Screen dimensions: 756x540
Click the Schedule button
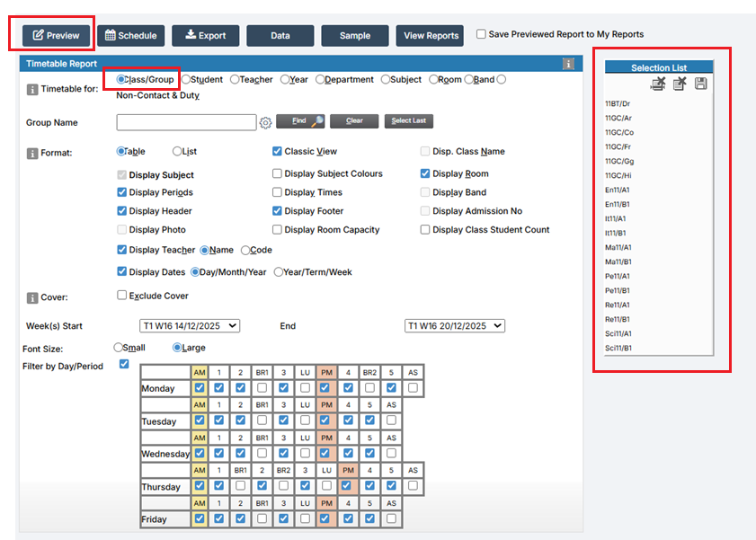coord(130,36)
